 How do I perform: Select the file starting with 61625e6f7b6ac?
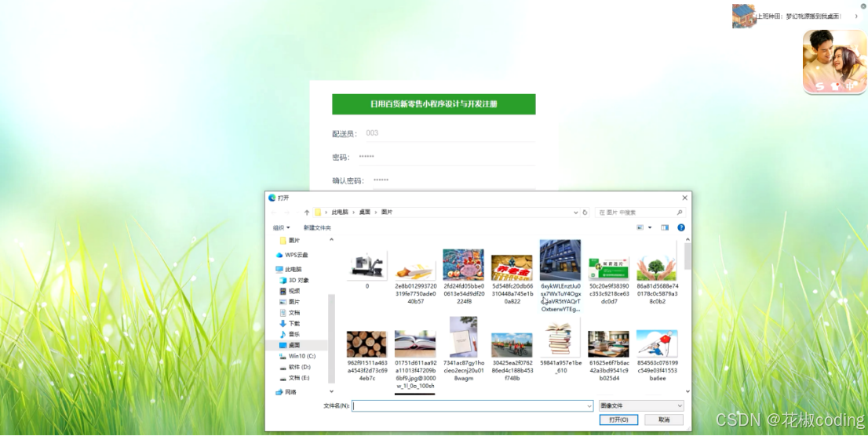point(609,356)
